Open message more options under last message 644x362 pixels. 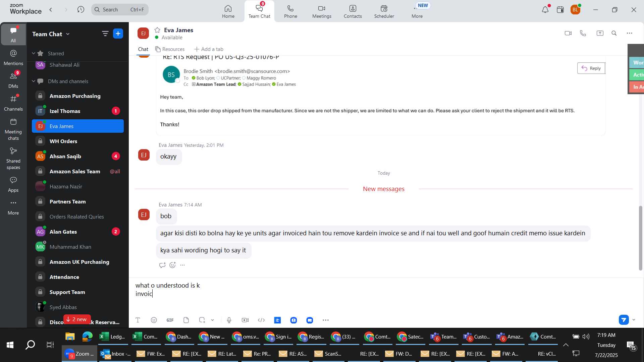coord(182,265)
